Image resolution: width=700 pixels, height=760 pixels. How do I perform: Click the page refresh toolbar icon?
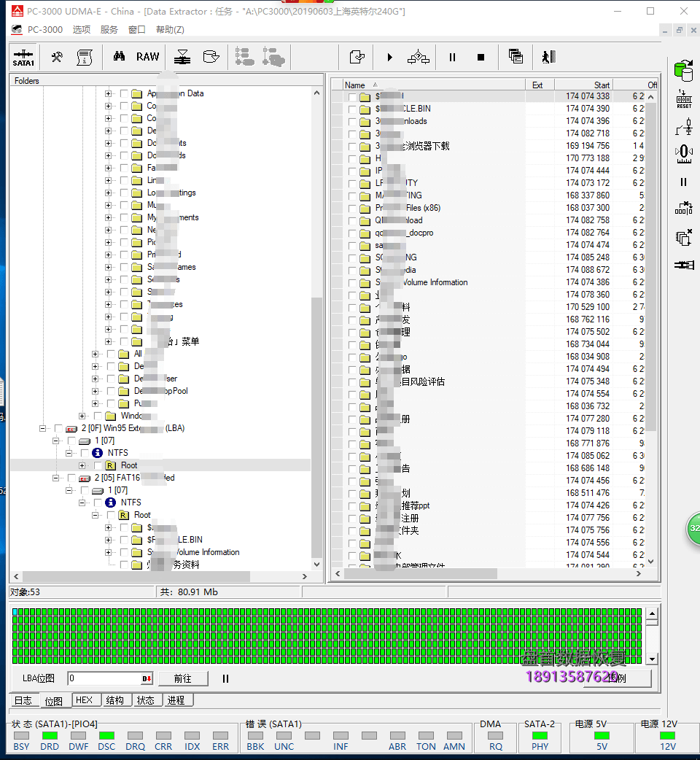pyautogui.click(x=357, y=57)
